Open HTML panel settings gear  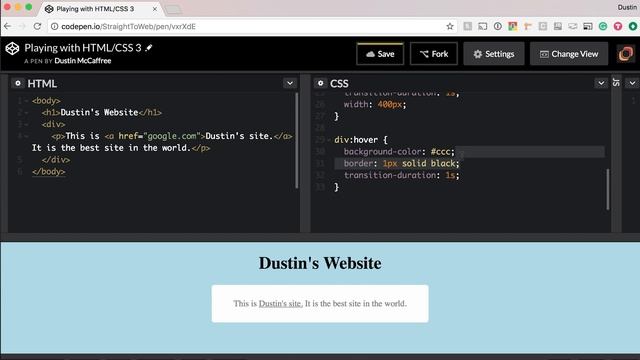tap(18, 83)
